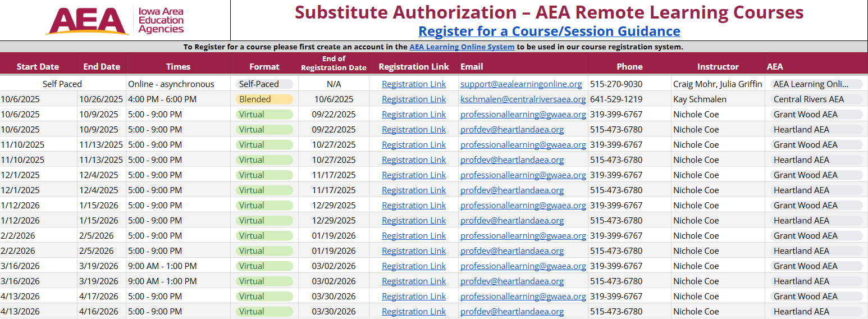Open the AEA Learning Online System link
The image size is (868, 319).
462,47
